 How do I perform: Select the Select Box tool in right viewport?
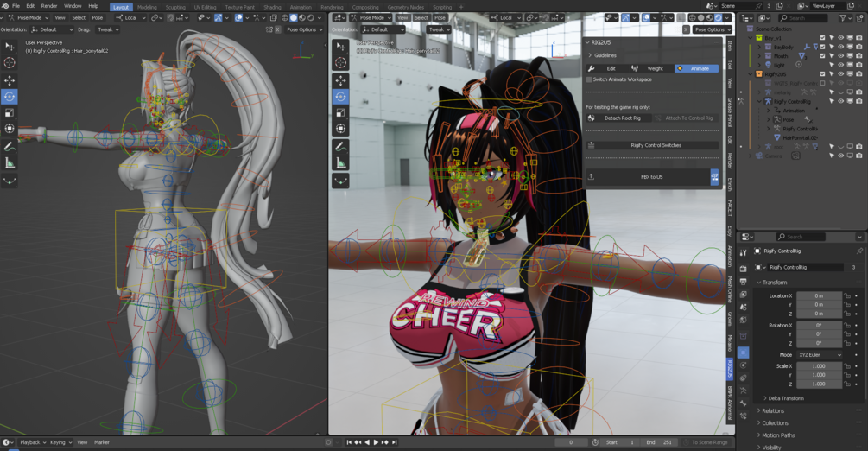pos(340,47)
